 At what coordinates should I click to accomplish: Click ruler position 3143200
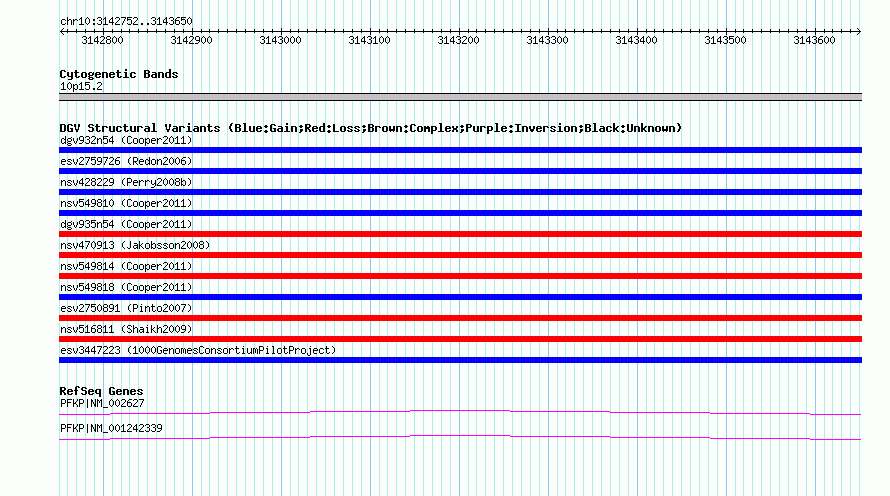459,40
